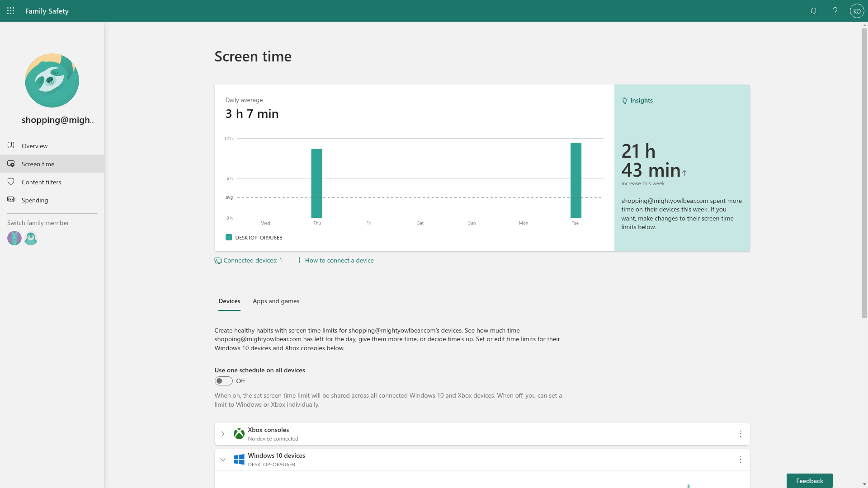
Task: Open the notifications bell
Action: pos(814,11)
